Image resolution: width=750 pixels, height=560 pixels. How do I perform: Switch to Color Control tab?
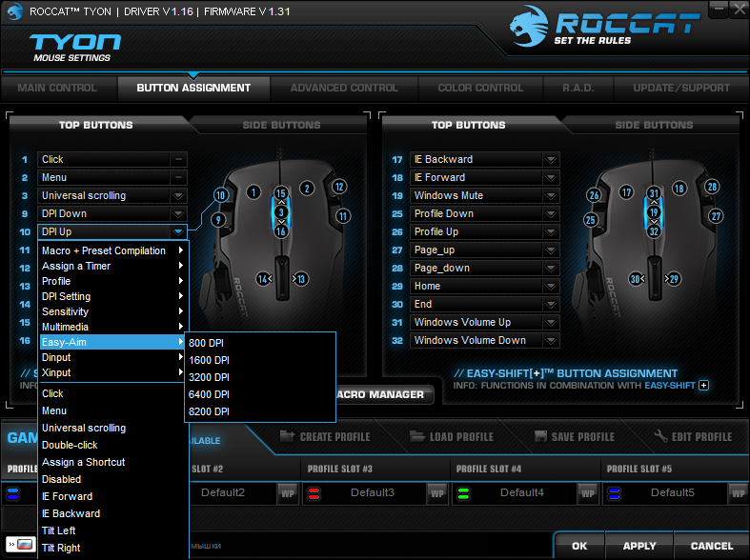pyautogui.click(x=480, y=88)
